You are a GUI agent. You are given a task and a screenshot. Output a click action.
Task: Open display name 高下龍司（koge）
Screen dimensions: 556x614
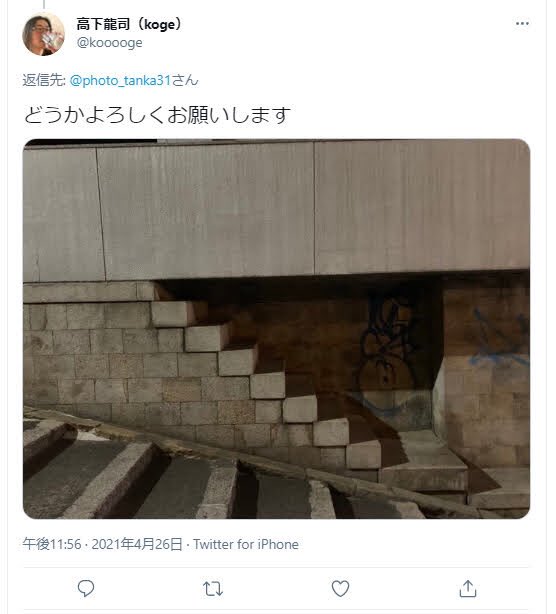click(130, 24)
